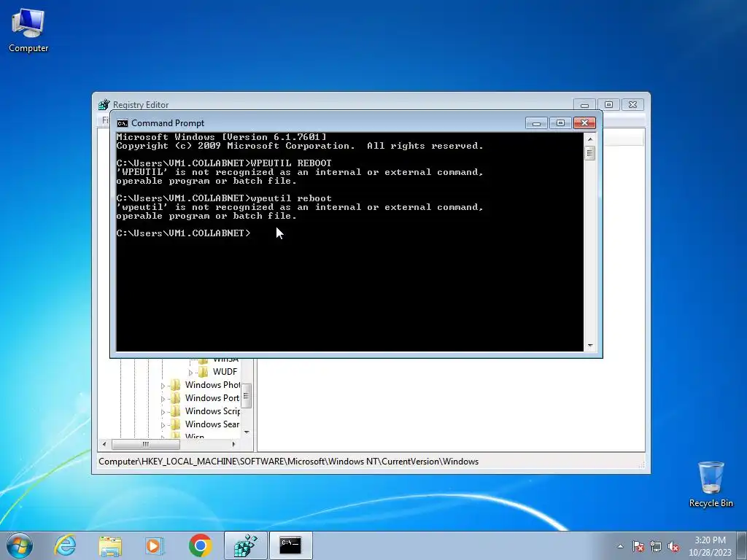Switch to Registry Editor taskbar button

click(x=246, y=545)
